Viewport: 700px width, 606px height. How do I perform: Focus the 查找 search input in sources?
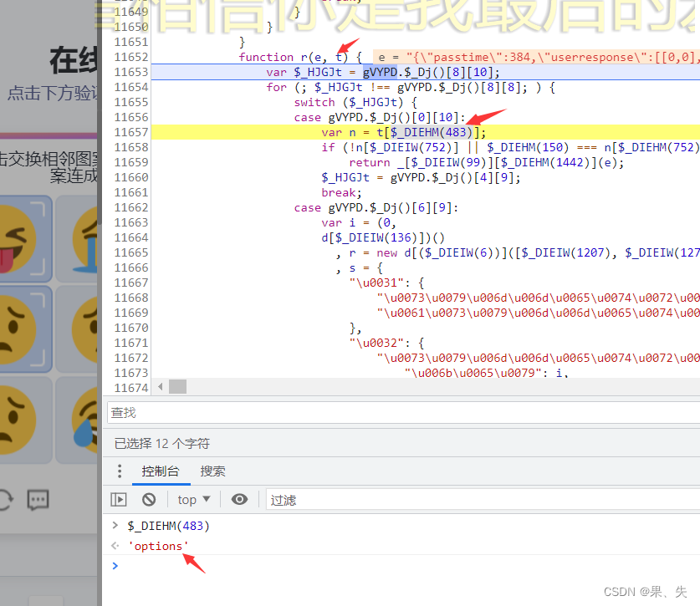(404, 412)
